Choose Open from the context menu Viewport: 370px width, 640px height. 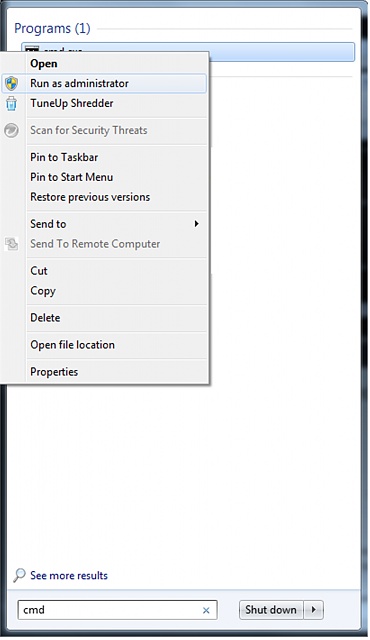click(44, 64)
